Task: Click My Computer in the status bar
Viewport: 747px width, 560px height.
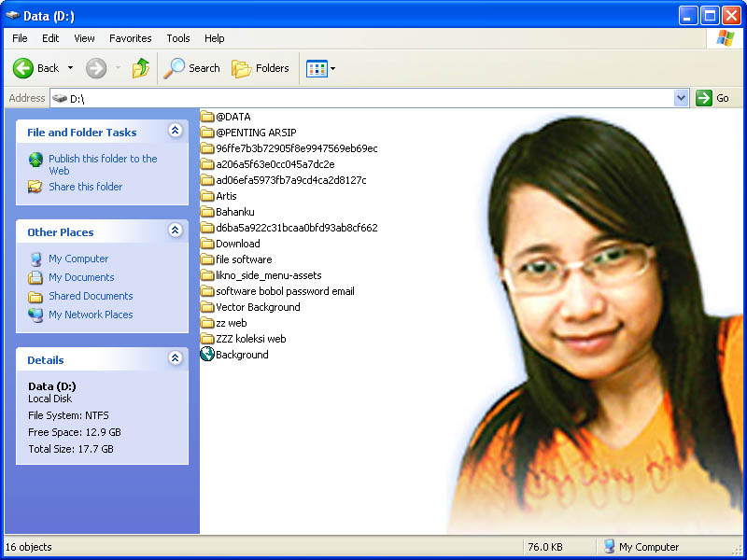Action: 641,547
